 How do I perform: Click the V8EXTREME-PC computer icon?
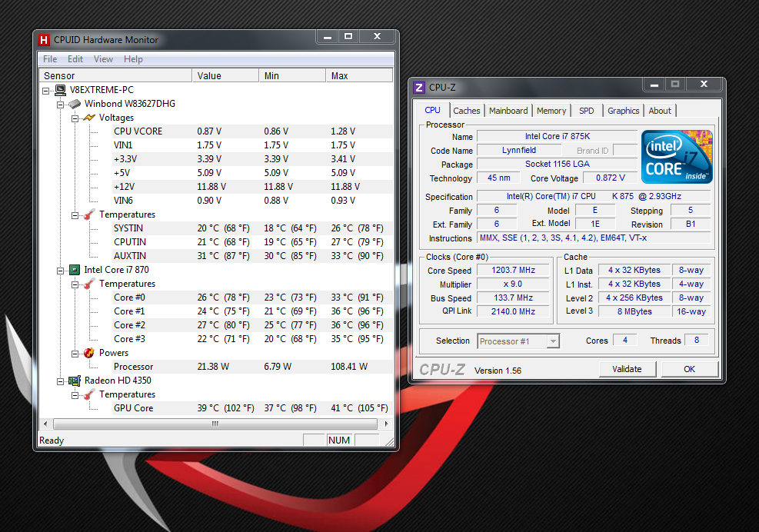pos(60,90)
